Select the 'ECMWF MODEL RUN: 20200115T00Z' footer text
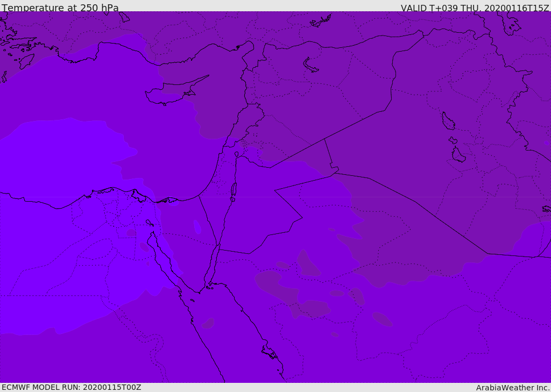Viewport: 551px width, 392px height. [72, 388]
